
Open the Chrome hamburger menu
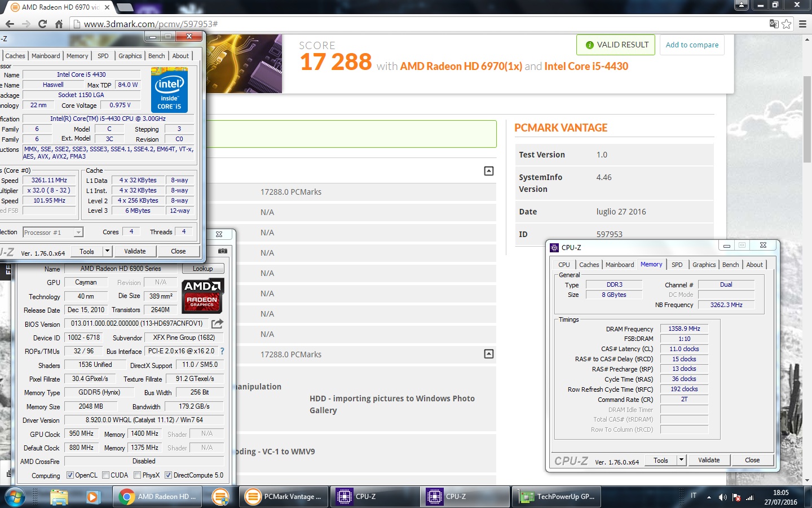pyautogui.click(x=802, y=24)
